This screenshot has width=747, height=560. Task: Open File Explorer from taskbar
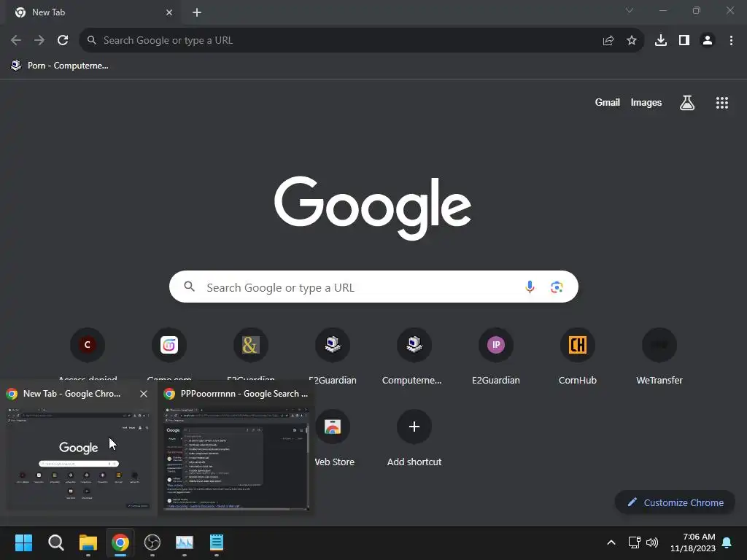[88, 542]
